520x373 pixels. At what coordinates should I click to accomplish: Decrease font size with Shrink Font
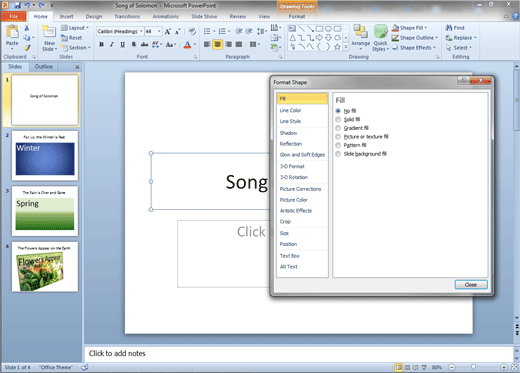coord(178,32)
